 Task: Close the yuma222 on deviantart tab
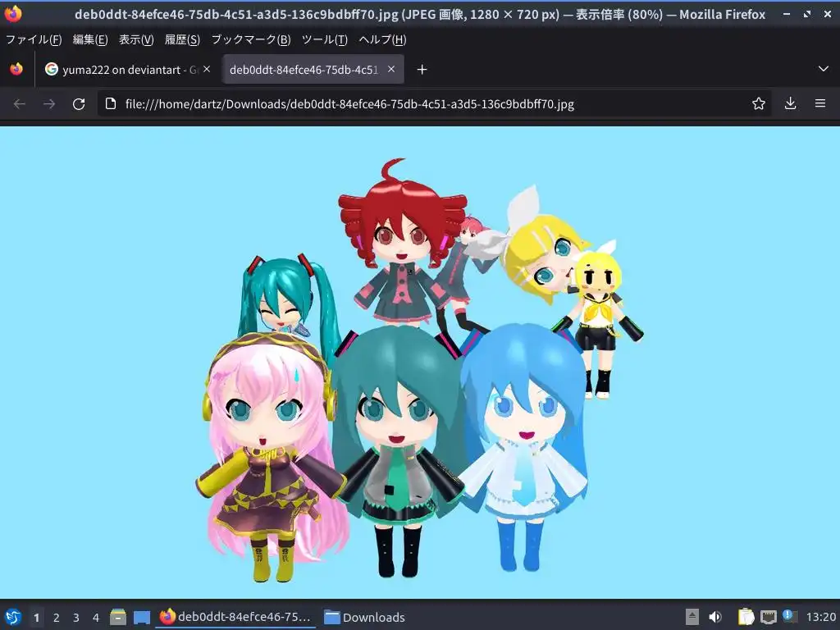207,69
